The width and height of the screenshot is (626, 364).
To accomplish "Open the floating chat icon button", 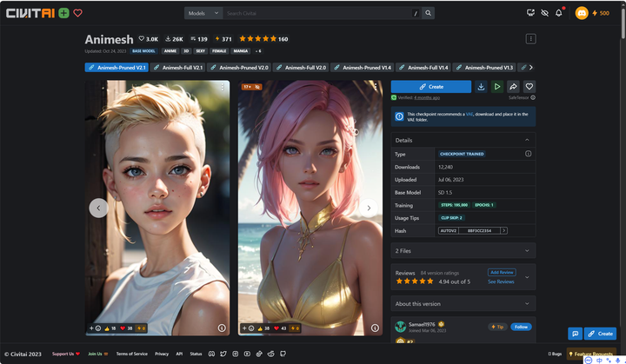I will [x=575, y=334].
